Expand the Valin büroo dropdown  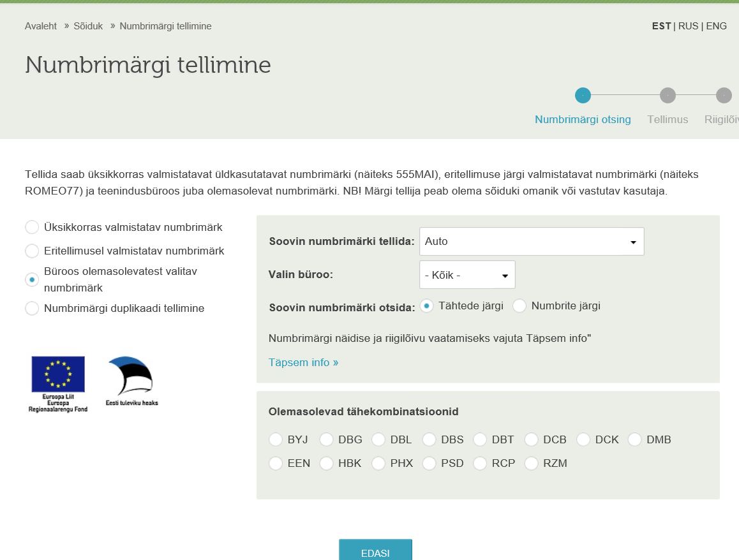tap(467, 275)
